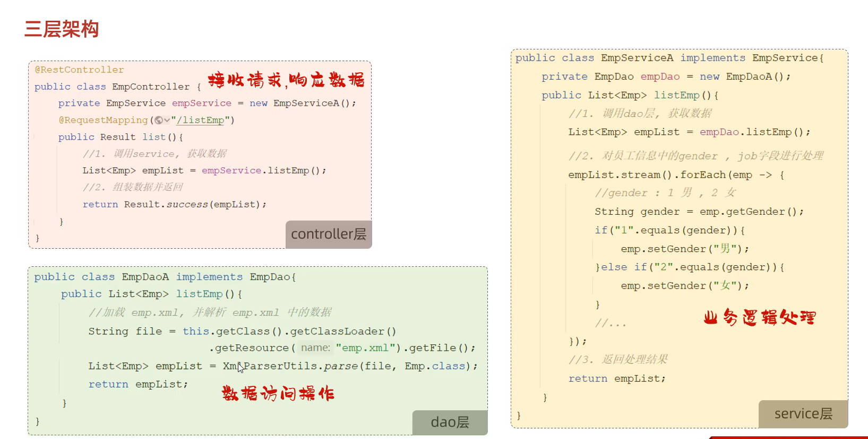This screenshot has height=439, width=868.
Task: Click the red 数据访问操作 annotation
Action: (x=278, y=393)
